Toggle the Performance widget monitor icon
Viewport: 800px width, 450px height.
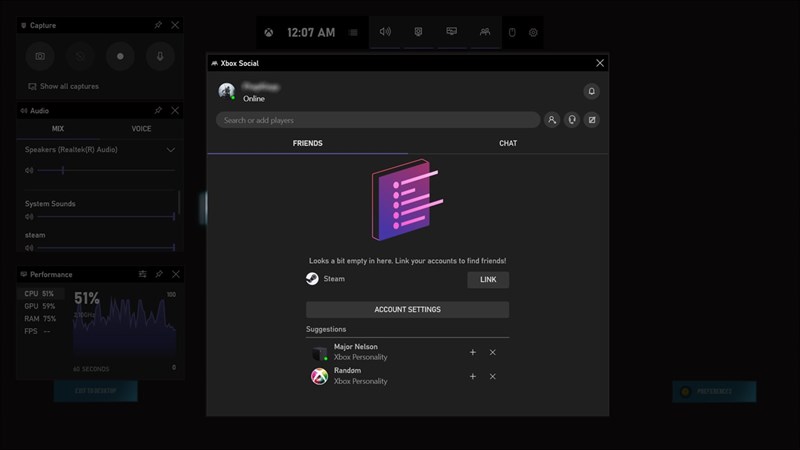coord(452,32)
